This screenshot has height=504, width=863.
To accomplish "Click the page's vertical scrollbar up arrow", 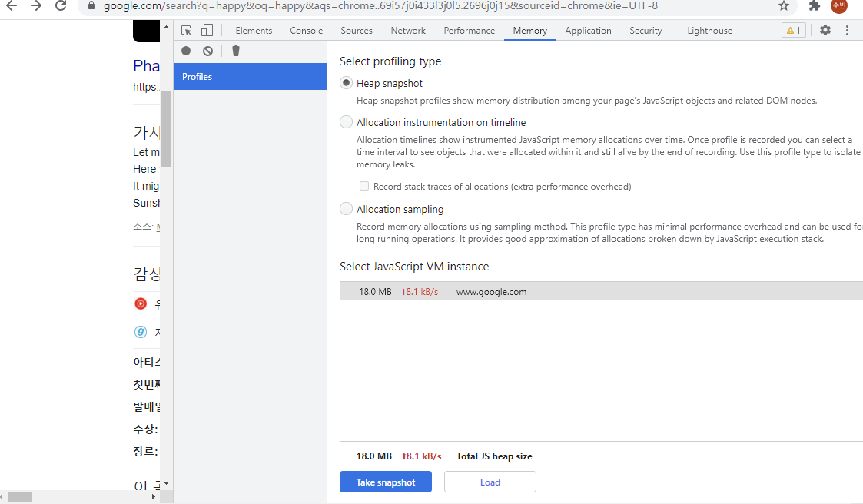I will pyautogui.click(x=166, y=26).
